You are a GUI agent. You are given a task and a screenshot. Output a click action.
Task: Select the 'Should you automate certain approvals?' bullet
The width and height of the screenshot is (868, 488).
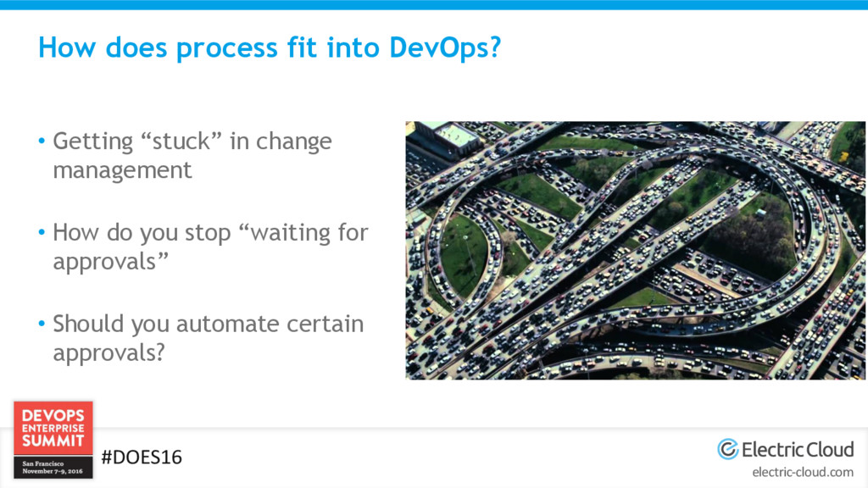pos(208,338)
